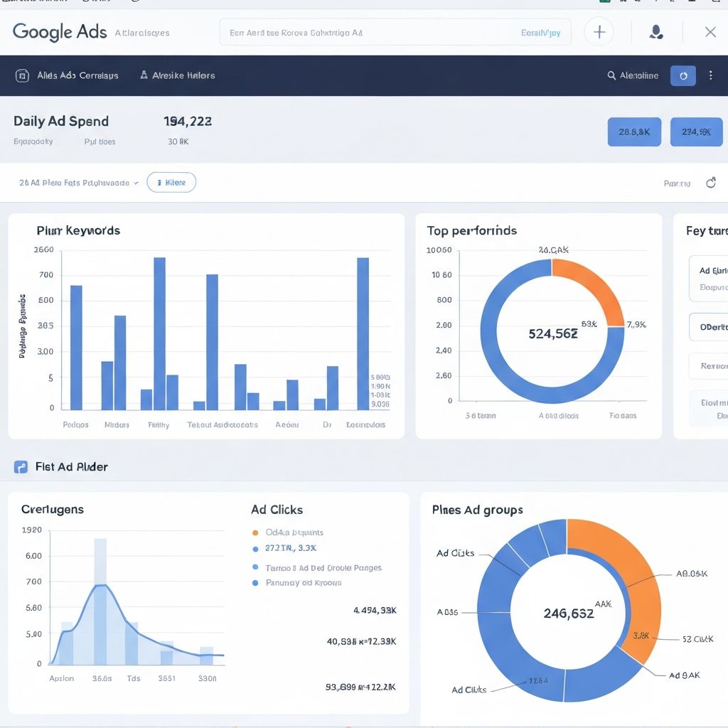Viewport: 728px width, 728px height.
Task: Open the three-dot more options menu
Action: pos(710,75)
